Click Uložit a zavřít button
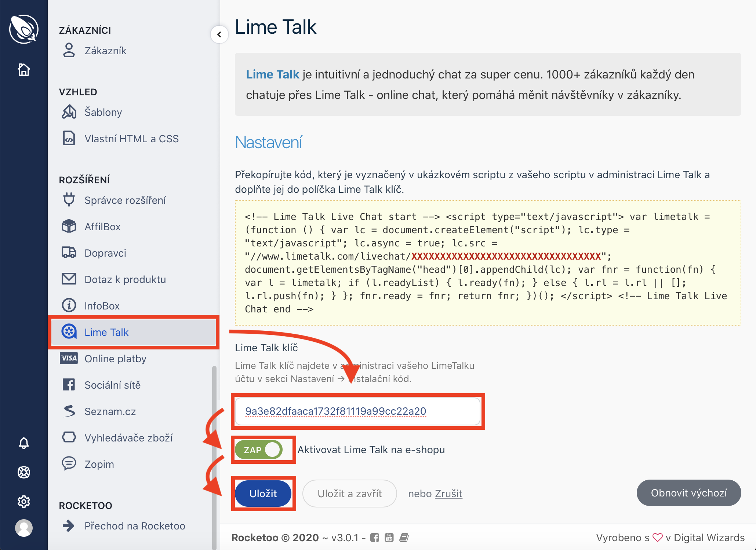756x550 pixels. coord(349,494)
